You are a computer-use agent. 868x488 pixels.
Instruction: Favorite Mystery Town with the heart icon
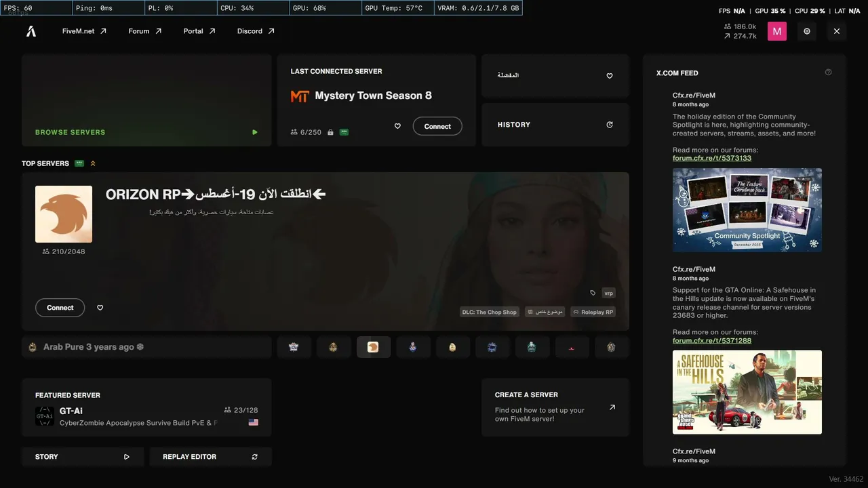pyautogui.click(x=397, y=126)
